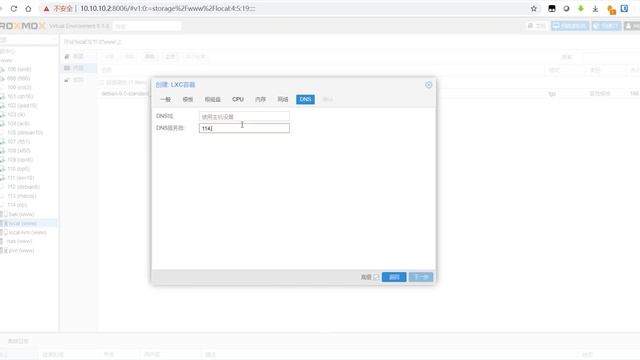640x360 pixels.
Task: Open the documentation button in header
Action: 537,26
